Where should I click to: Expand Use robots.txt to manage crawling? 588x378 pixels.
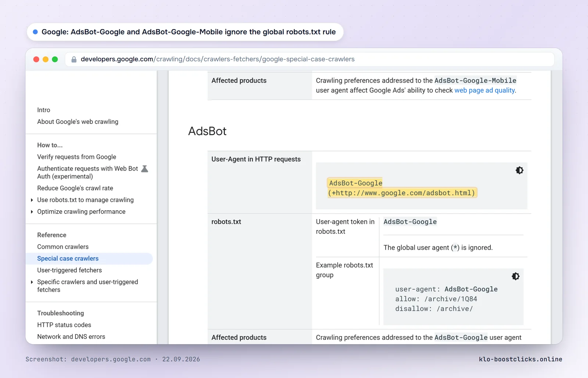(x=32, y=200)
